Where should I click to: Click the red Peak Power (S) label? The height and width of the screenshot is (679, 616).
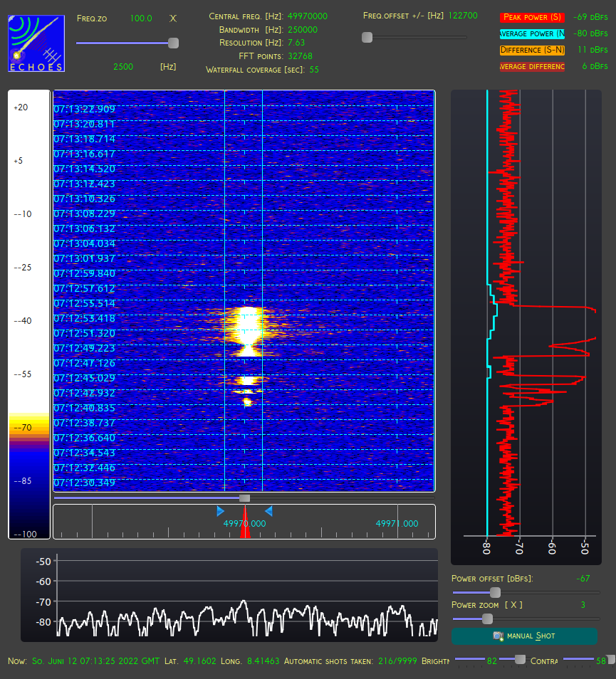pyautogui.click(x=532, y=17)
